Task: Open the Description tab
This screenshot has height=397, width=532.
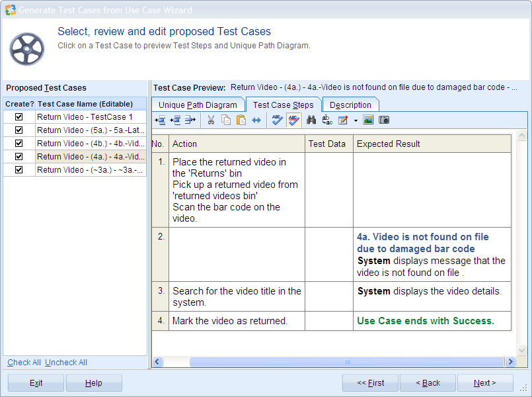Action: click(x=350, y=105)
